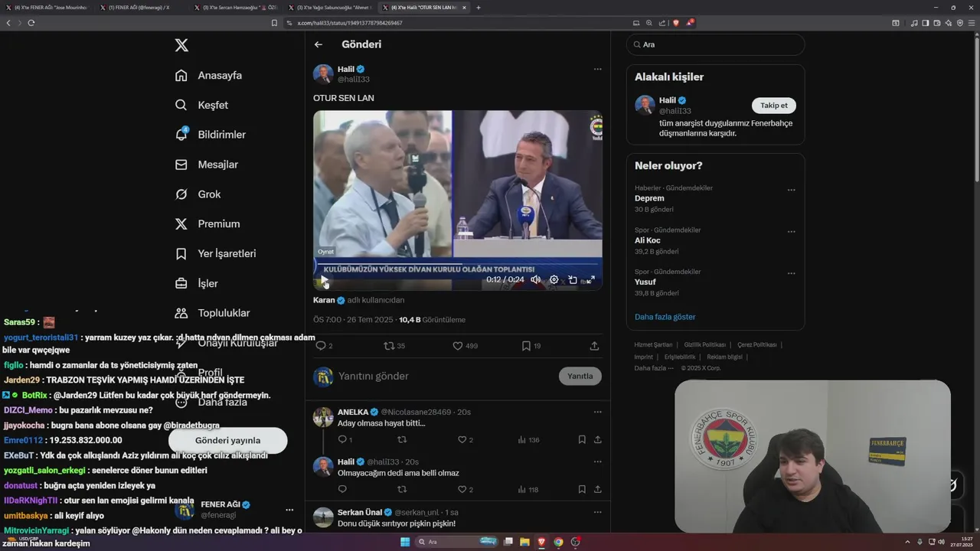The height and width of the screenshot is (551, 980).
Task: Switch to FENER AĞI browser tab
Action: pyautogui.click(x=139, y=7)
